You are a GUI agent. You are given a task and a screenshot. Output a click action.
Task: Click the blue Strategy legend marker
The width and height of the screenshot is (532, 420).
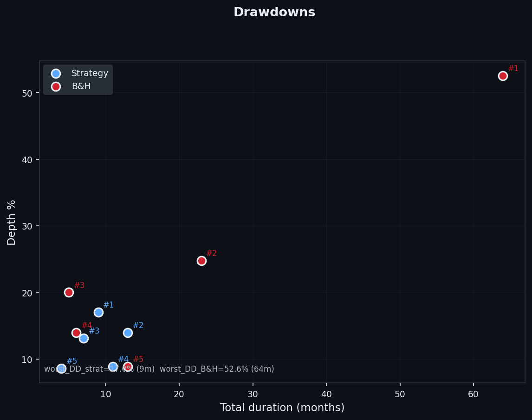point(56,73)
